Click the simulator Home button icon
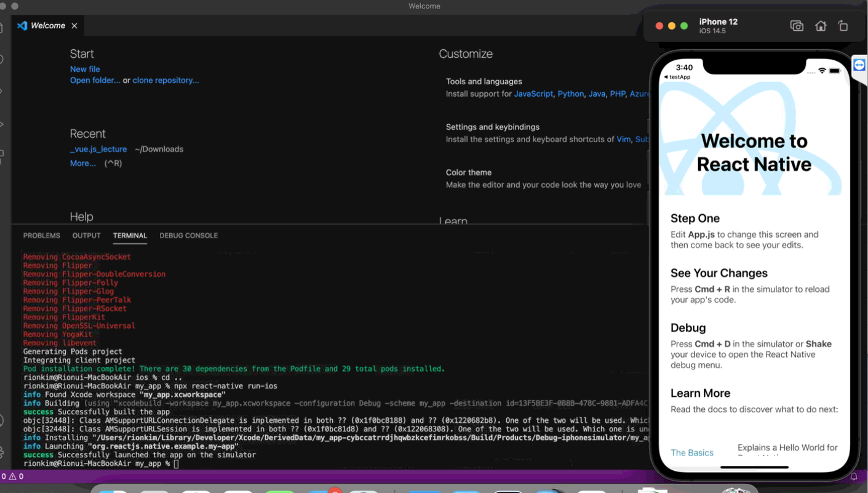The width and height of the screenshot is (868, 493). pos(821,26)
